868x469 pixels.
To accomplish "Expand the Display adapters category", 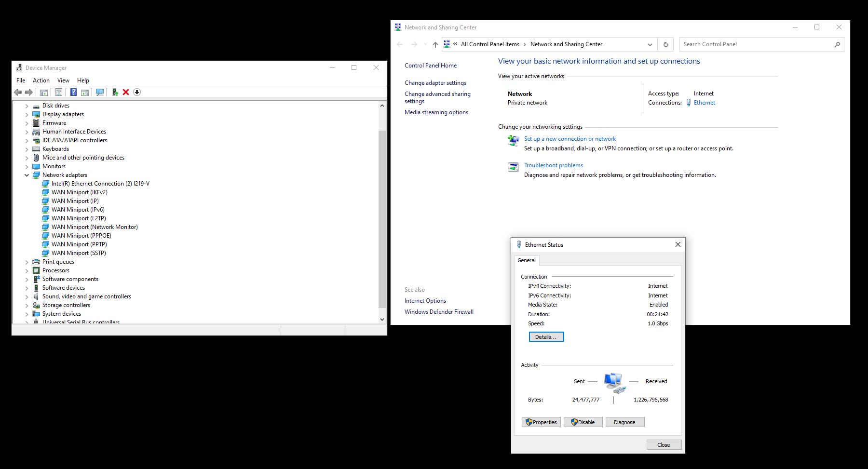I will [27, 114].
